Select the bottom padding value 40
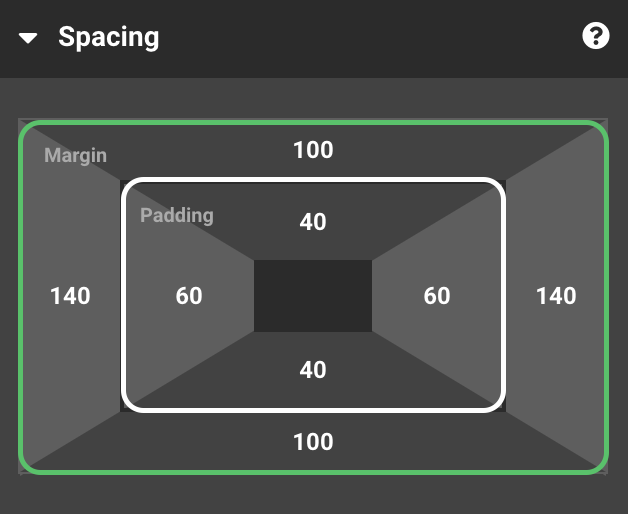This screenshot has width=628, height=514. [x=313, y=370]
